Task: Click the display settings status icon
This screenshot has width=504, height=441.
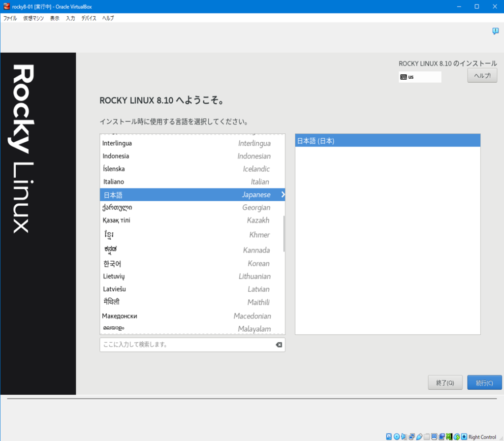Action: point(434,437)
